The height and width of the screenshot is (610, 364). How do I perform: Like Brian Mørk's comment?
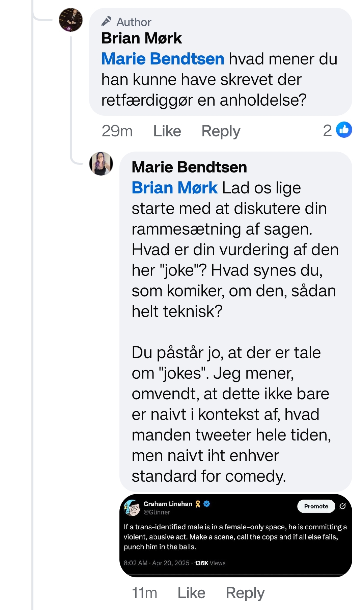click(167, 131)
